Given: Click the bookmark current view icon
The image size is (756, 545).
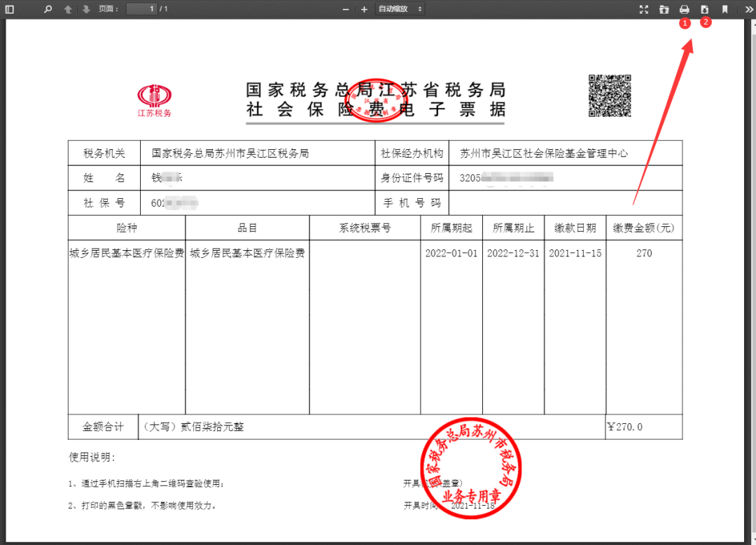Looking at the screenshot, I should pos(724,9).
